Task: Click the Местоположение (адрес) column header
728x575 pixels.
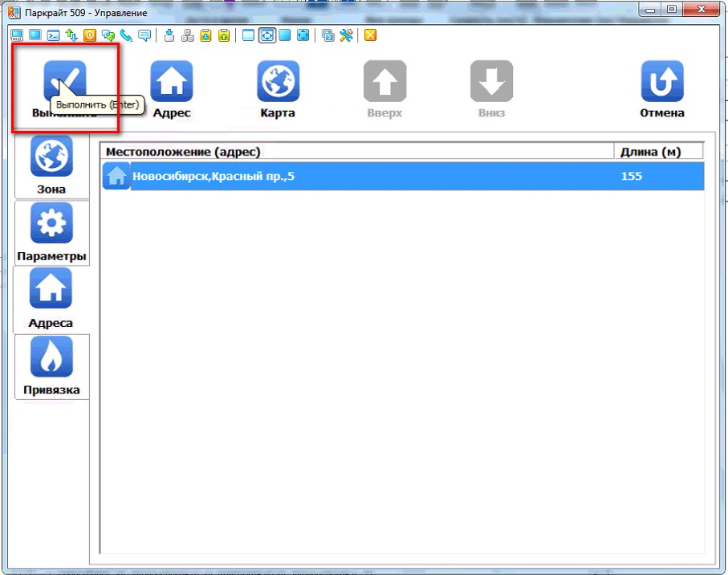Action: [x=357, y=152]
